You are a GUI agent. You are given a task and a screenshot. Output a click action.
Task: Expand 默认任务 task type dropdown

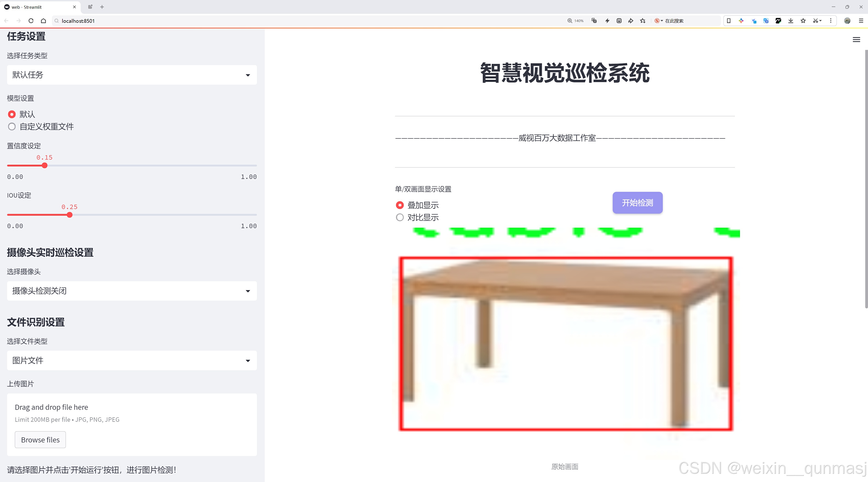coord(132,75)
